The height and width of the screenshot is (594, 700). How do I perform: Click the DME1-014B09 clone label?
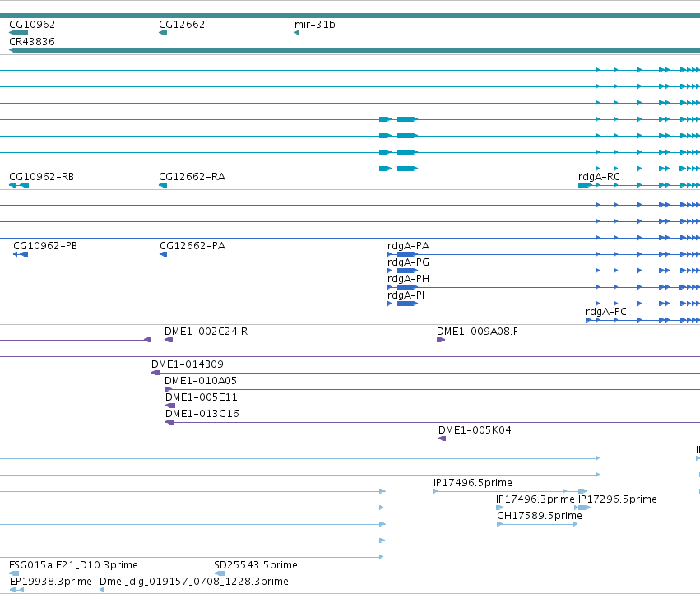187,364
